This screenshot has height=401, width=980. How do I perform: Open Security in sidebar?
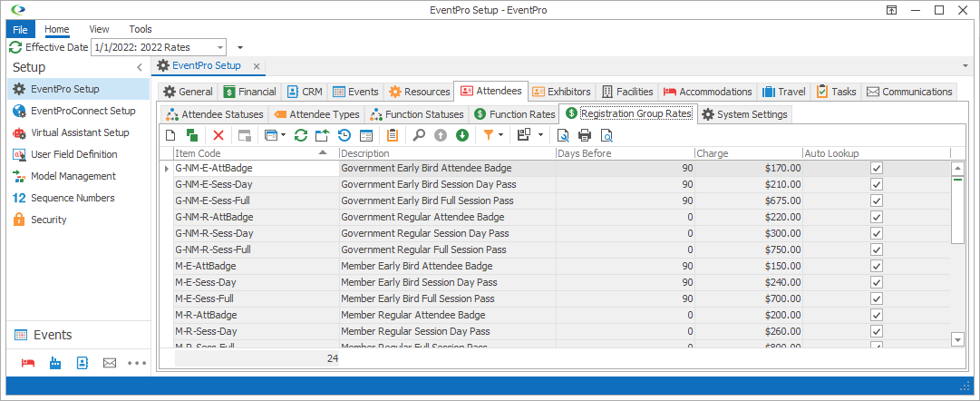(78, 220)
